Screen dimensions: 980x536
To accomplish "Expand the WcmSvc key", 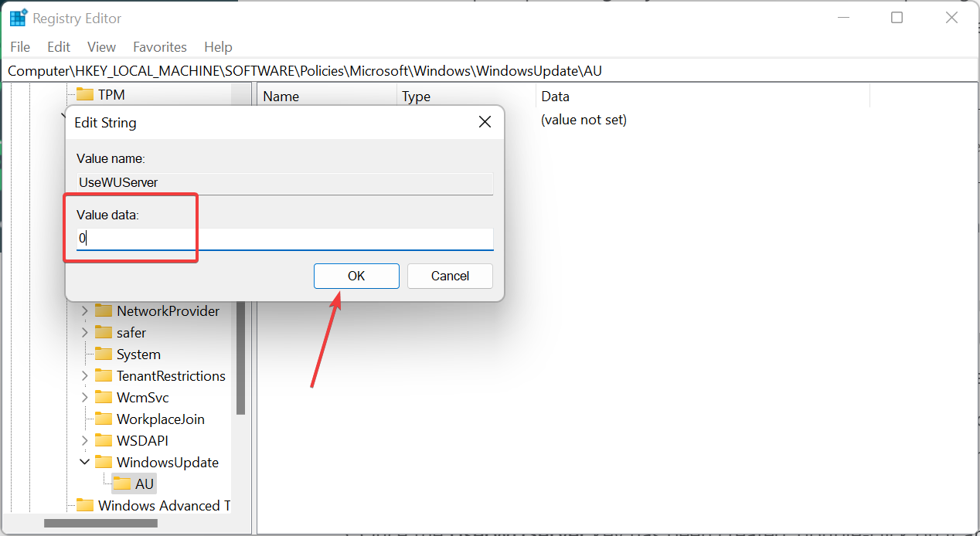I will (x=85, y=397).
